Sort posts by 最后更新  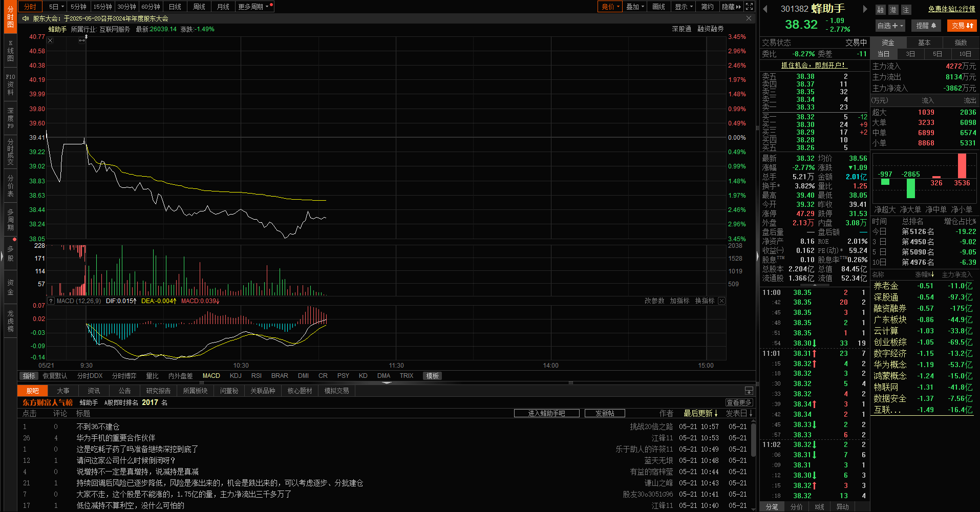[x=700, y=413]
